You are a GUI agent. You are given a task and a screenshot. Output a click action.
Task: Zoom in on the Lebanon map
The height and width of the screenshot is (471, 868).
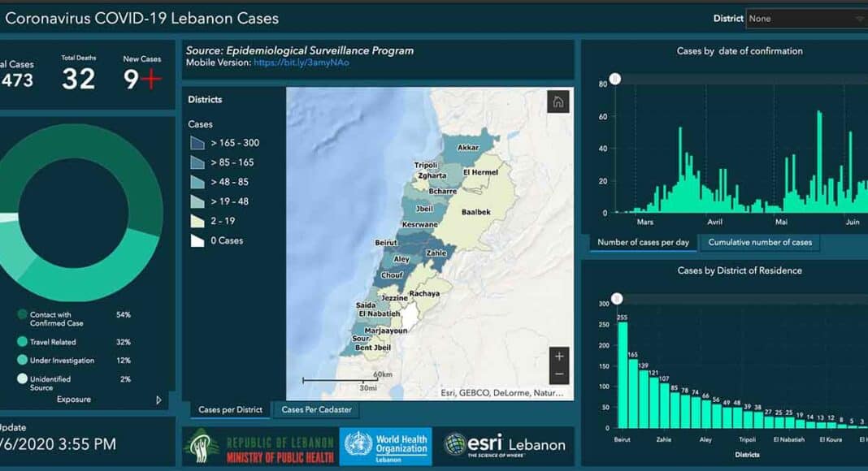[558, 356]
